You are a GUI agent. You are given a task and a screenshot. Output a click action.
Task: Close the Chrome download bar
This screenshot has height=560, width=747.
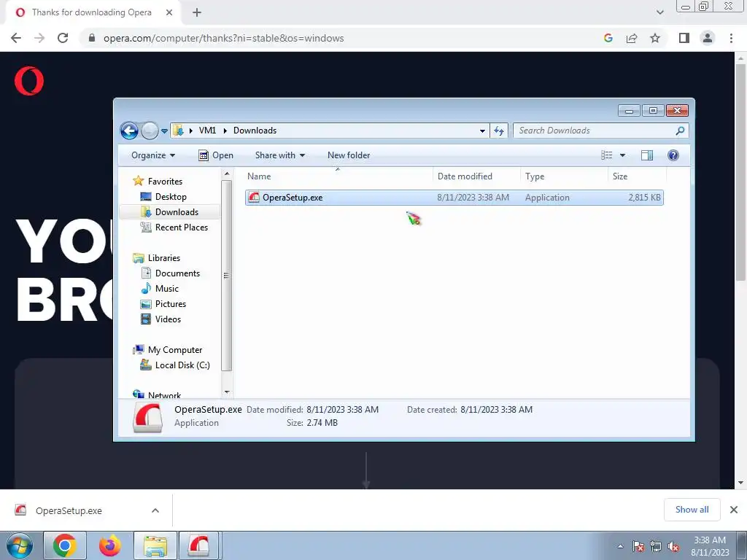pos(734,510)
